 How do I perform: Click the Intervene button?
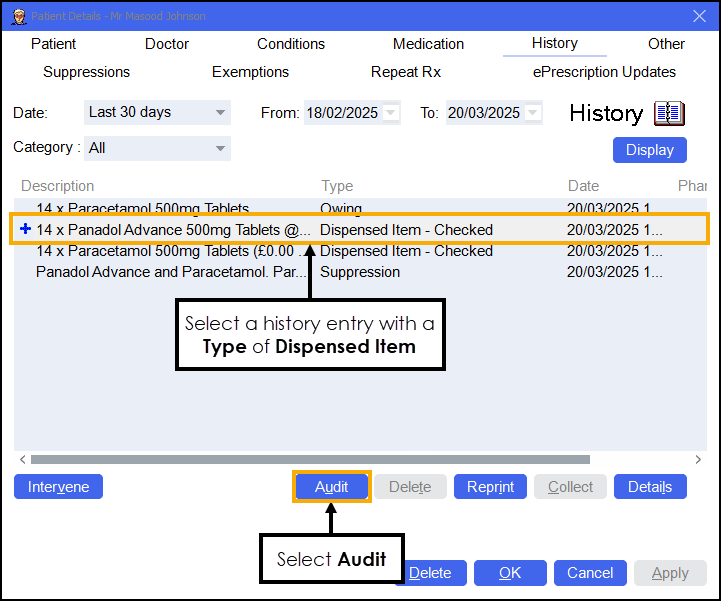[58, 487]
